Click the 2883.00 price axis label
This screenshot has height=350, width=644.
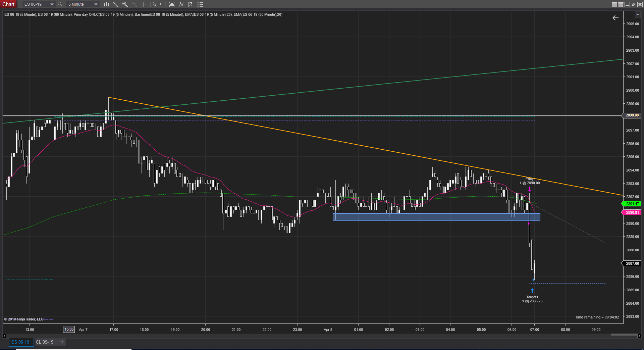[x=633, y=316]
